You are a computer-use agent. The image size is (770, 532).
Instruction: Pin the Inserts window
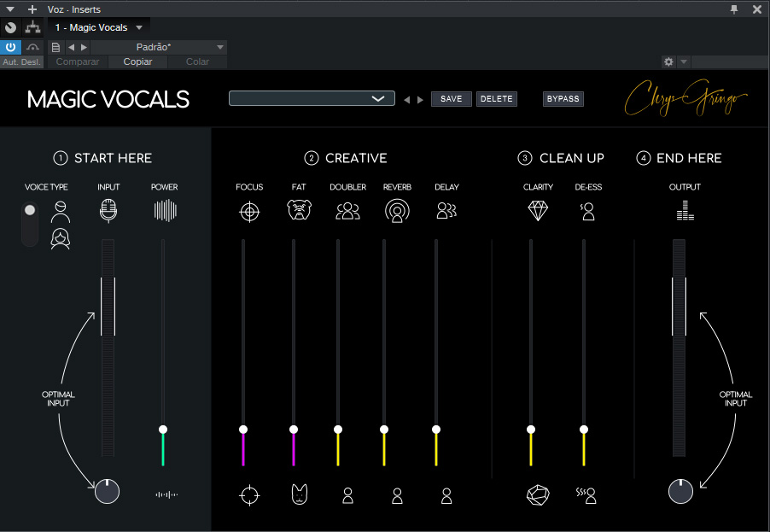(x=734, y=9)
